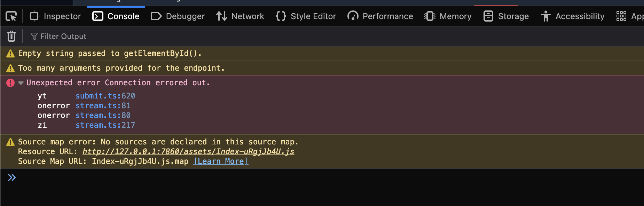Open the Index-uRgjJb4U.js resource URL
The height and width of the screenshot is (206, 644).
click(x=188, y=152)
